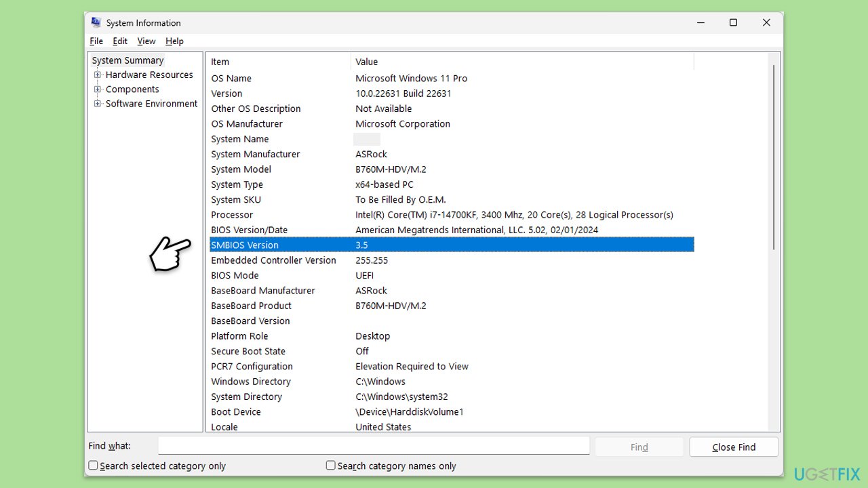Maximize the System Information window

click(733, 22)
